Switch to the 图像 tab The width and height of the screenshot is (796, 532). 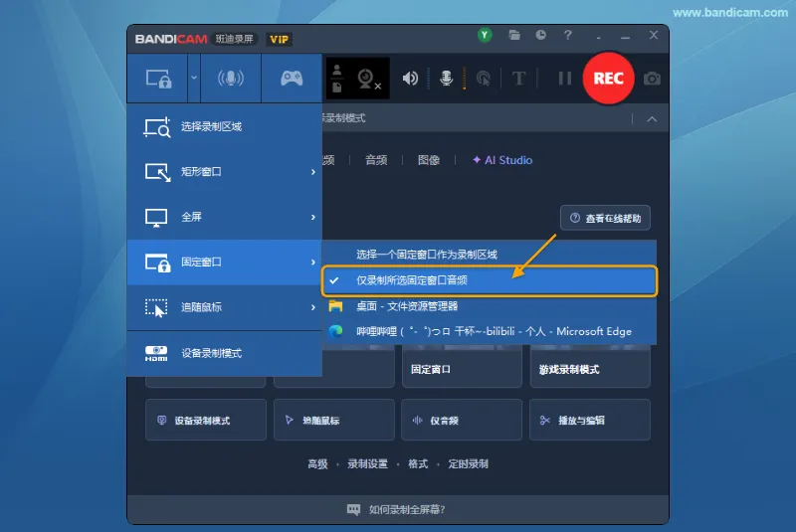click(429, 160)
